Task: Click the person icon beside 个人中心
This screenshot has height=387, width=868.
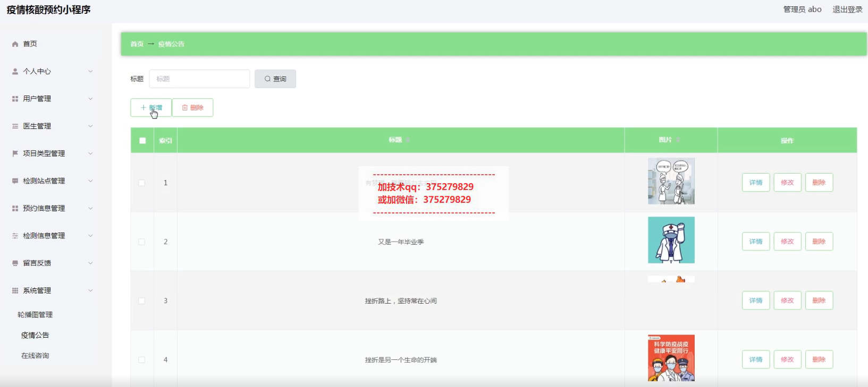Action: (15, 71)
